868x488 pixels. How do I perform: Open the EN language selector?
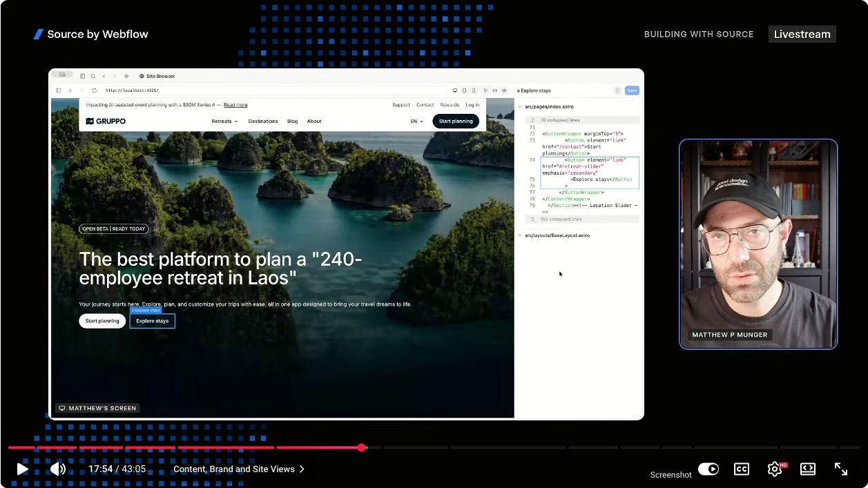click(416, 121)
